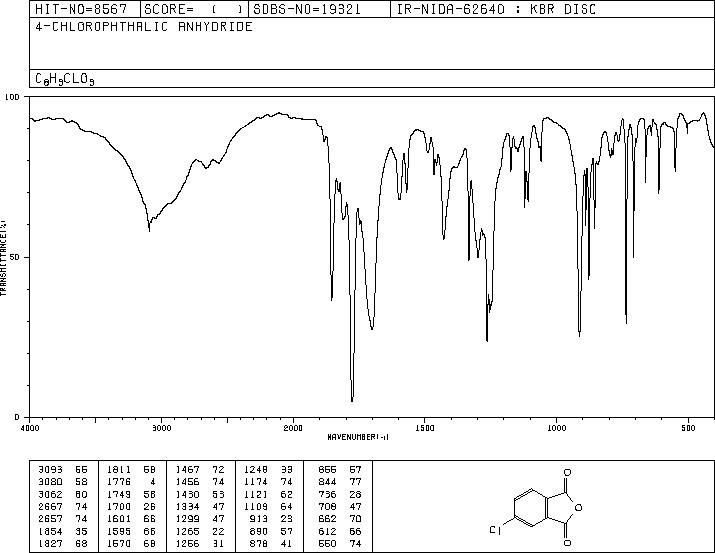This screenshot has height=553, width=715.
Task: Click the 3000 wavenumber axis label
Action: [161, 428]
